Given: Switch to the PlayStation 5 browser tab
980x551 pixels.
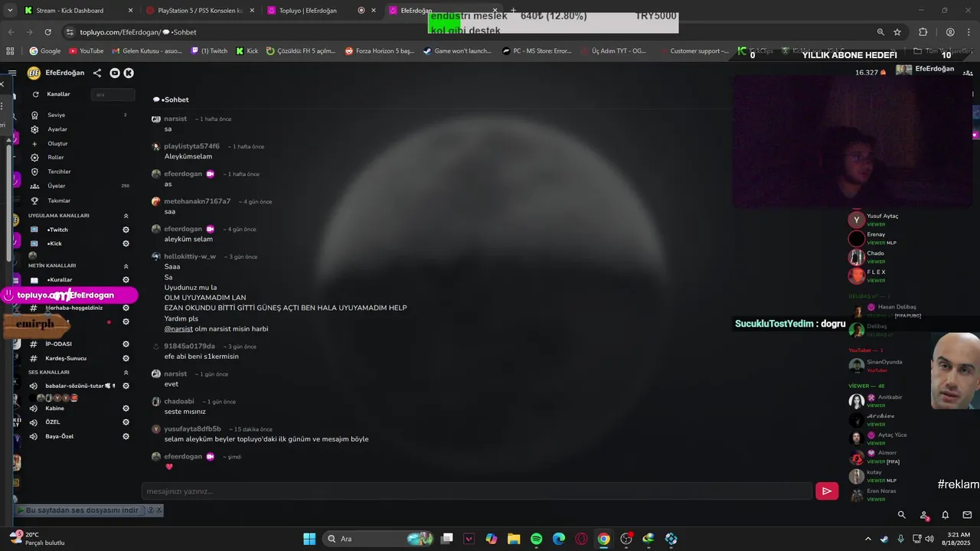Looking at the screenshot, I should click(199, 11).
